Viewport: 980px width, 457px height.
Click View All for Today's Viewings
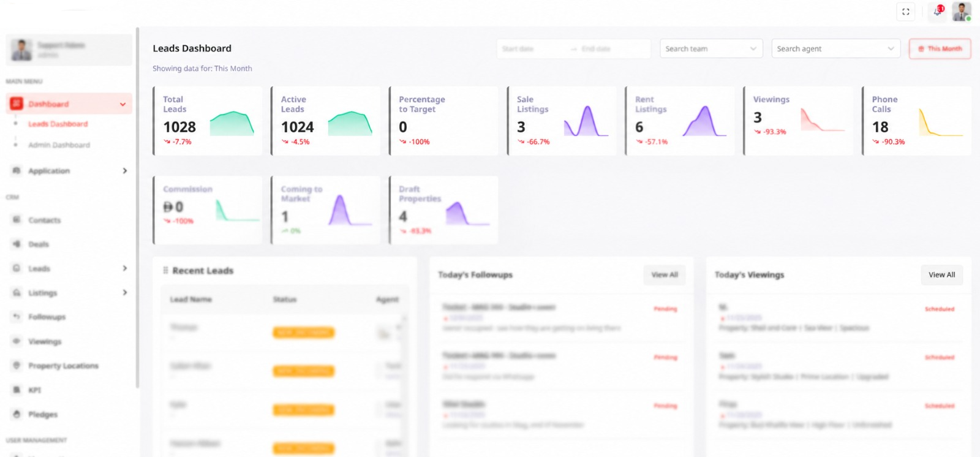click(x=941, y=274)
